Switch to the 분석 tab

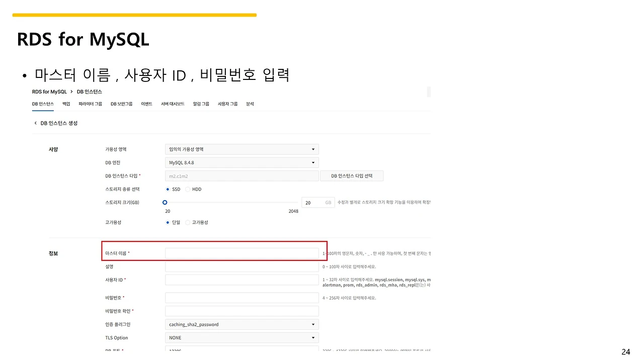[x=250, y=104]
